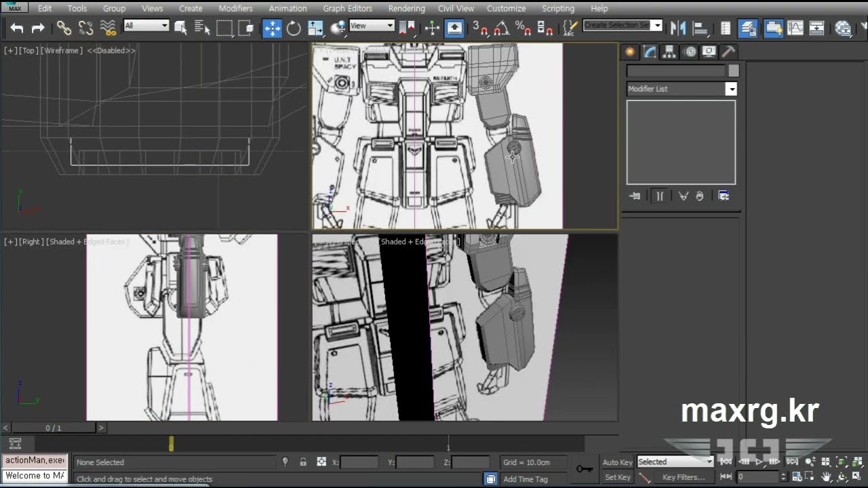Click the time slider 0 / 1 handle
This screenshot has width=868, height=488.
point(54,428)
